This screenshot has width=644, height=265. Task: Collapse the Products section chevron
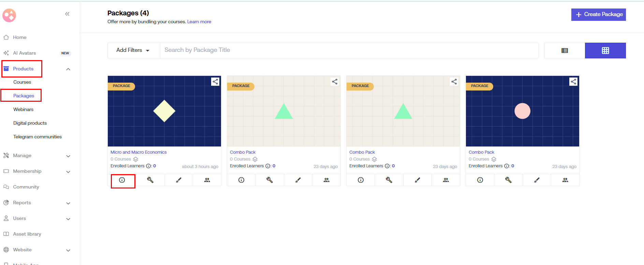coord(68,69)
